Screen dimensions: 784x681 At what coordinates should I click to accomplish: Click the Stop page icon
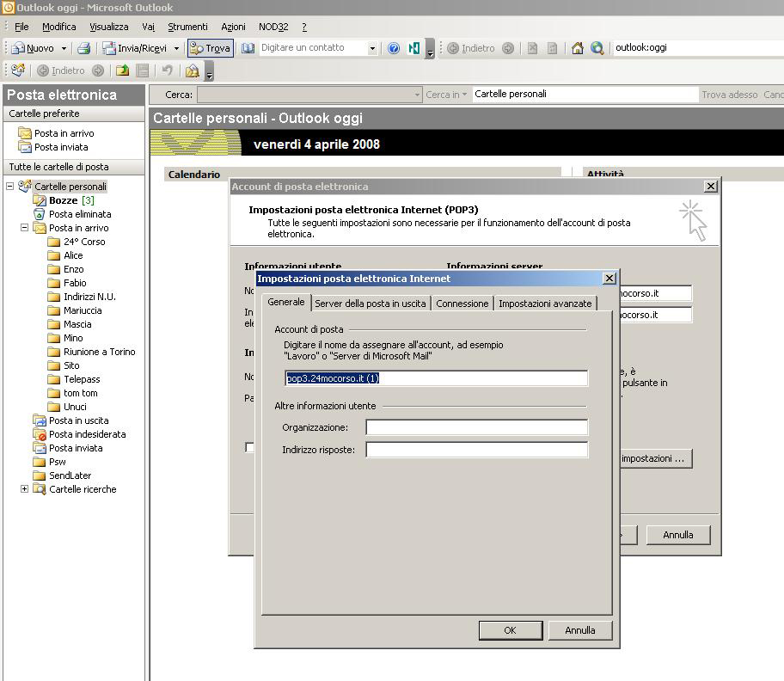click(532, 48)
